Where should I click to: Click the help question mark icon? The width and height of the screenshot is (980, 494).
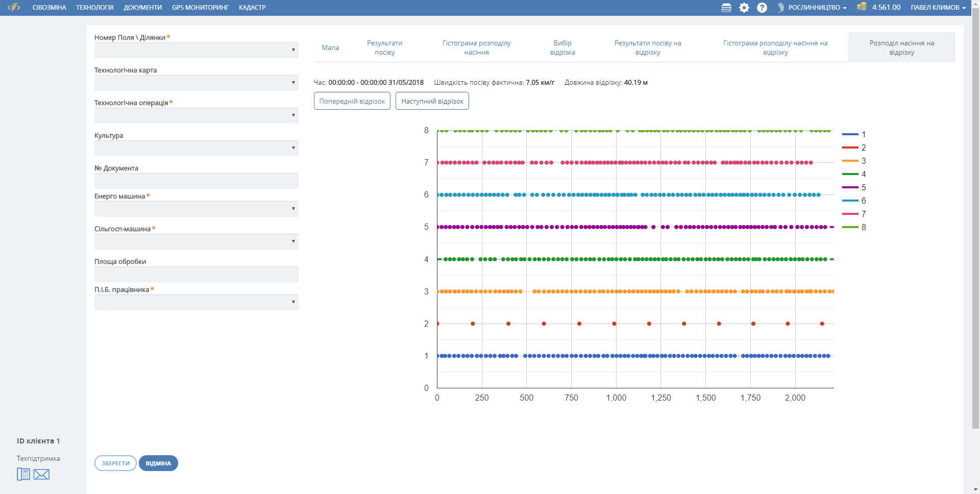point(762,8)
